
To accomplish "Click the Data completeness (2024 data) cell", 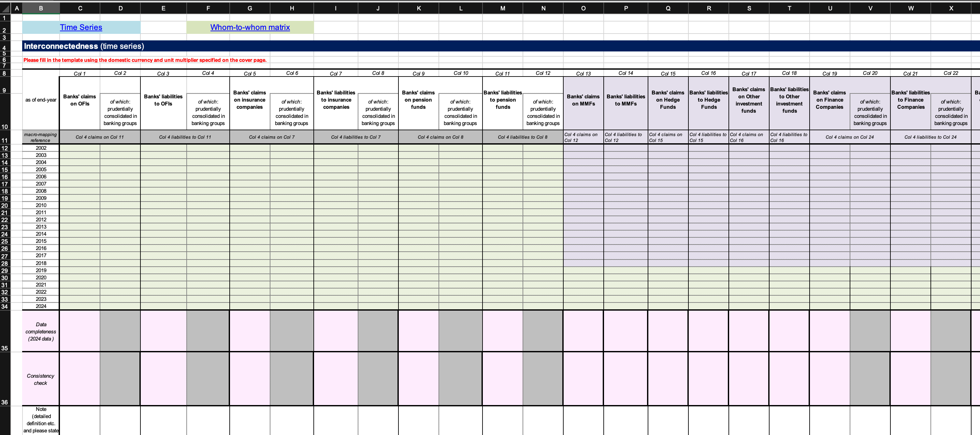I will (41, 331).
